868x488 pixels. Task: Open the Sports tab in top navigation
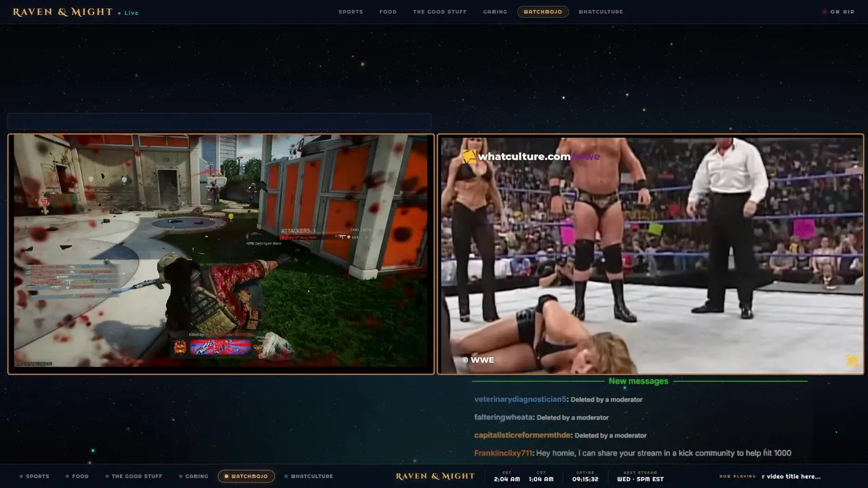[x=351, y=12]
